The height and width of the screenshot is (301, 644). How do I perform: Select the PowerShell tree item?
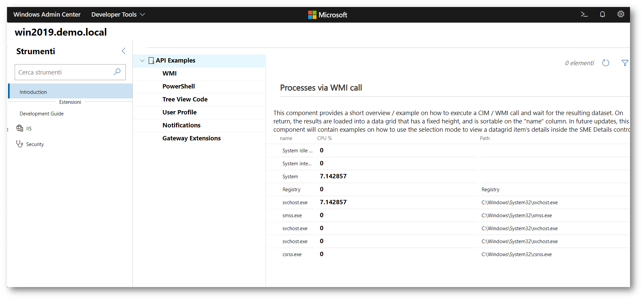point(179,86)
